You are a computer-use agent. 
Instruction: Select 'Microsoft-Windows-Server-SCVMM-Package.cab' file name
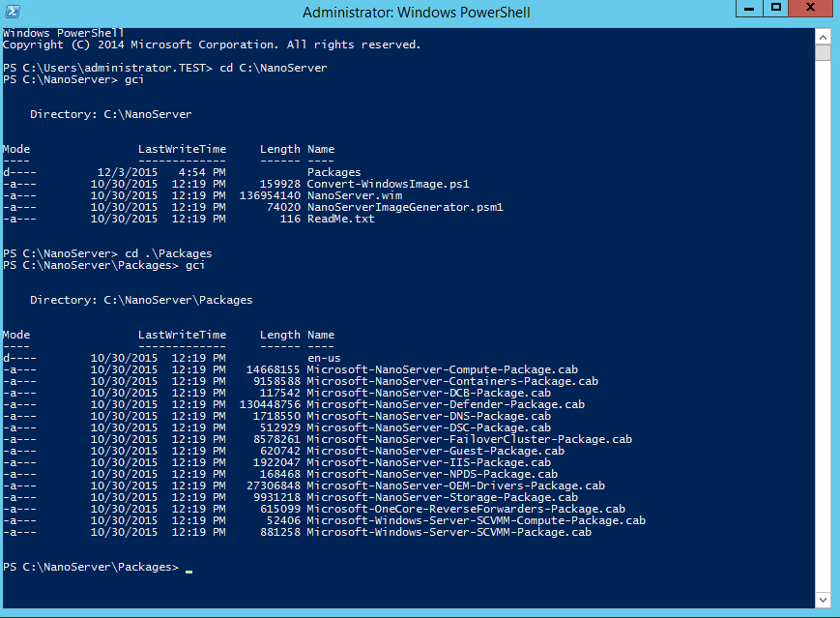449,532
